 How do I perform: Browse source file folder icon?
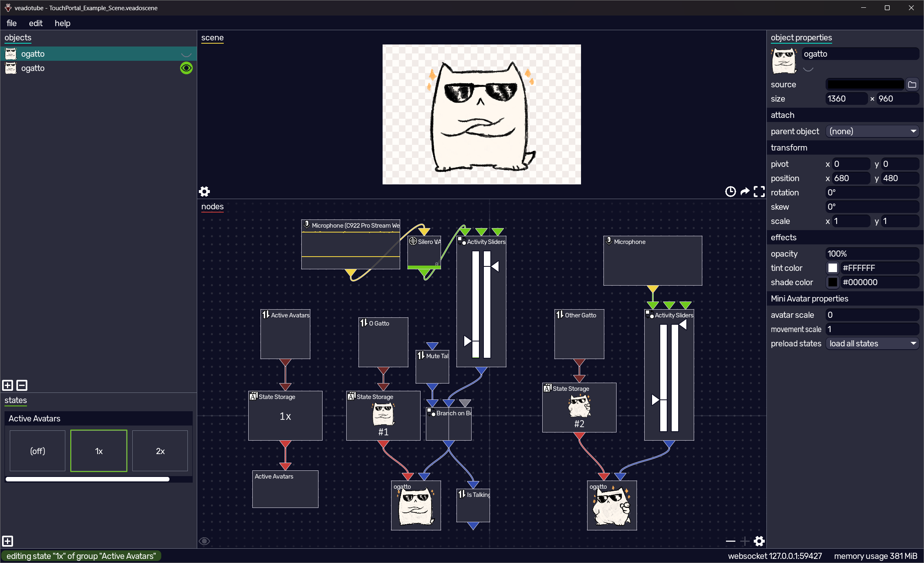click(x=912, y=84)
